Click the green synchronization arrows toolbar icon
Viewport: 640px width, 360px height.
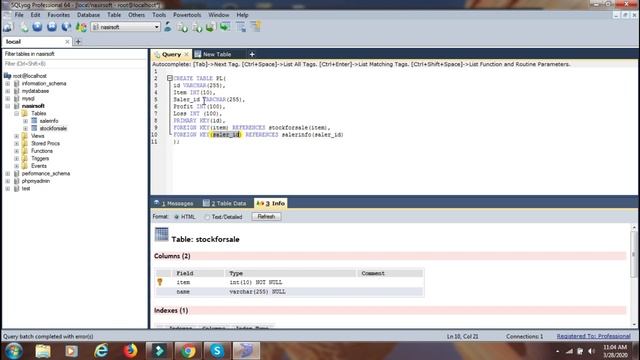click(x=225, y=27)
